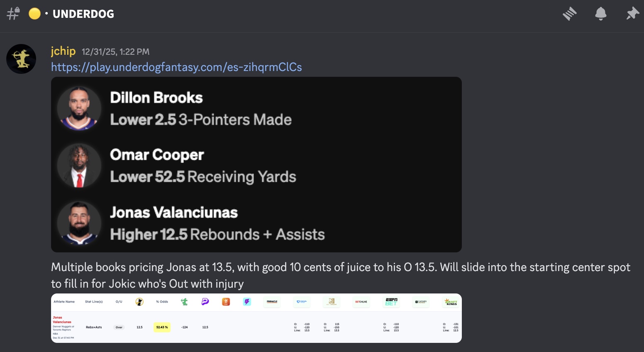Open the Threads icon in channel header
The image size is (644, 352).
pyautogui.click(x=570, y=14)
